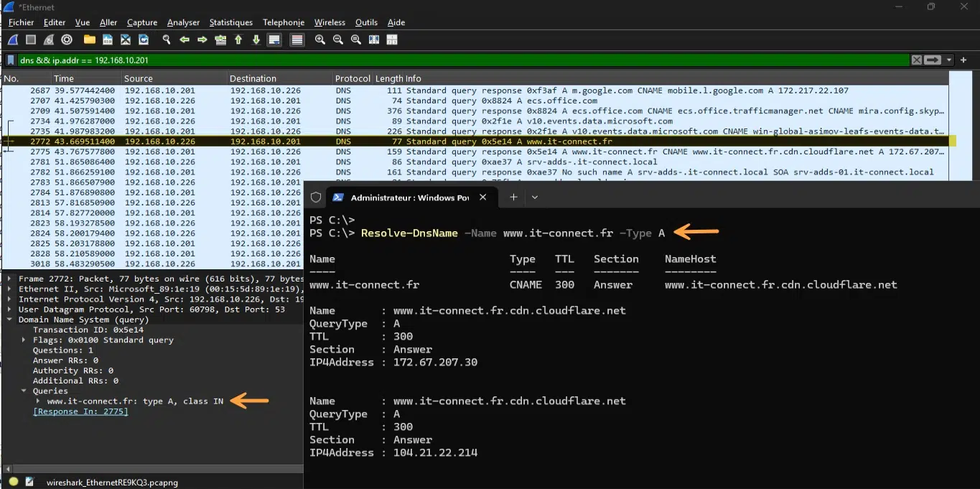Open the terminal profiles dropdown chevron

[x=535, y=197]
